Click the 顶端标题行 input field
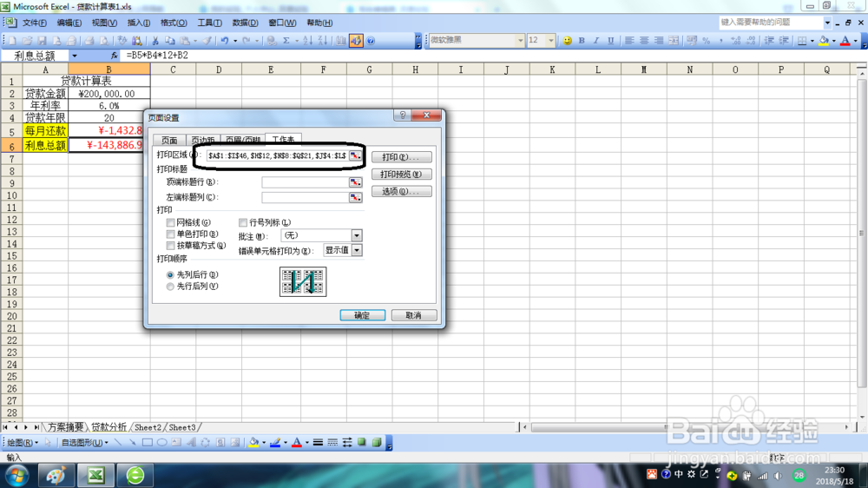868x488 pixels. [x=305, y=182]
